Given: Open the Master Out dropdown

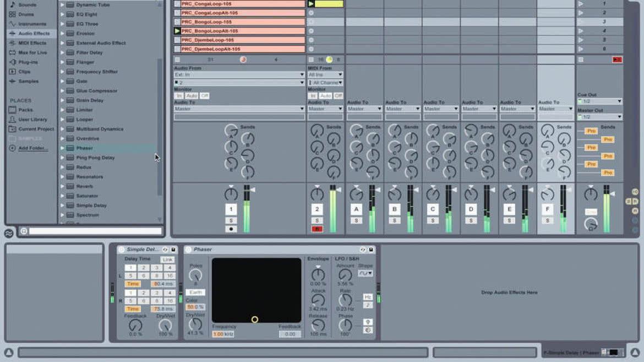Looking at the screenshot, I should pos(599,117).
